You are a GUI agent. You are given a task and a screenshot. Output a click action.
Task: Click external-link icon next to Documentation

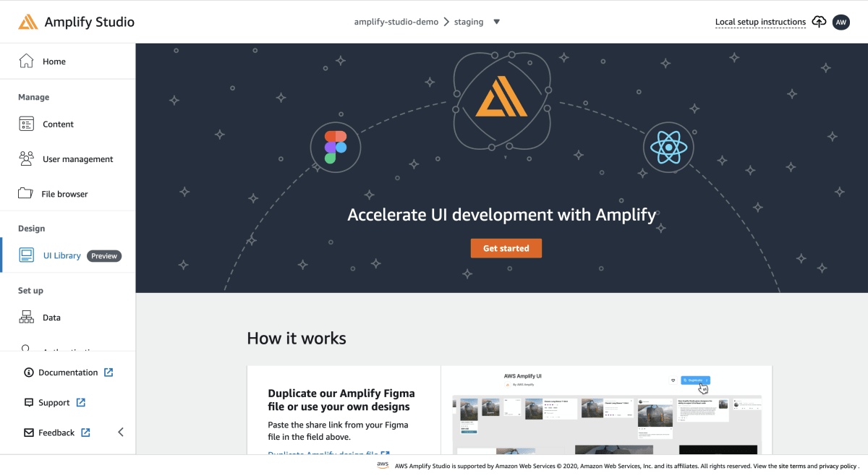pos(109,373)
